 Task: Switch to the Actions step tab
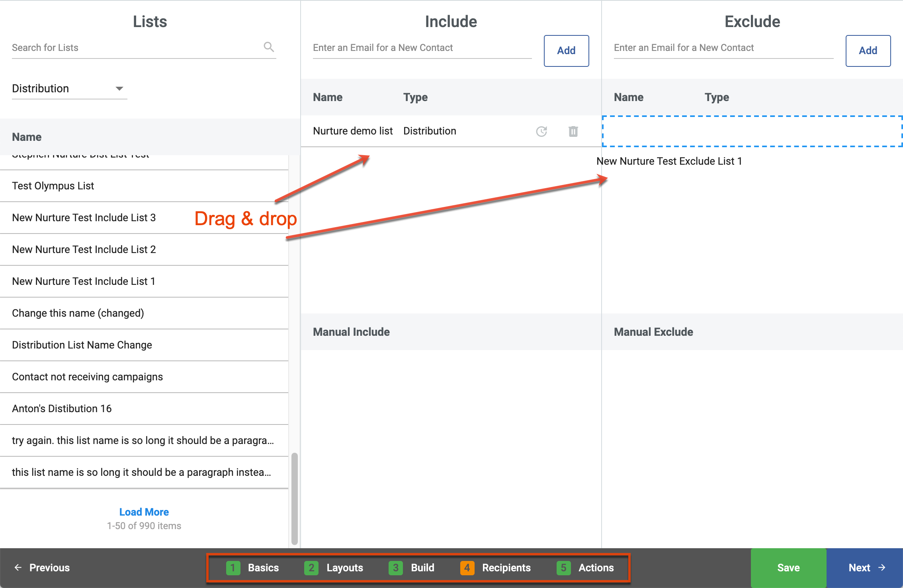(x=596, y=568)
